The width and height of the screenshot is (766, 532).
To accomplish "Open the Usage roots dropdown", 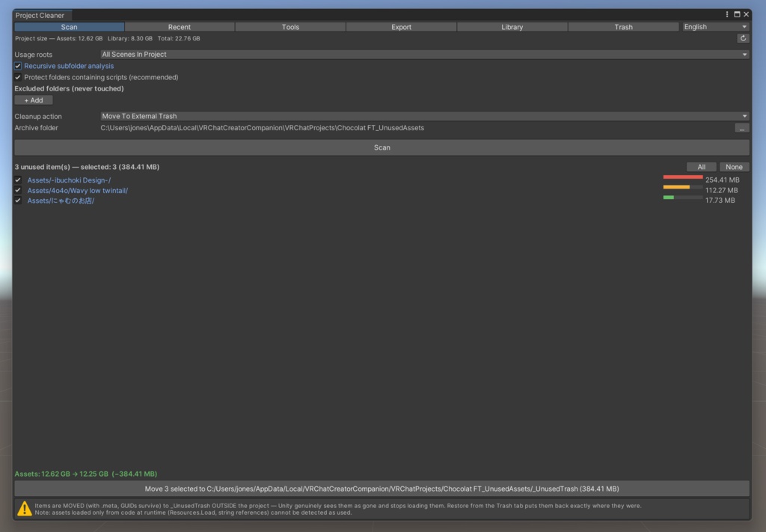I will (x=424, y=54).
